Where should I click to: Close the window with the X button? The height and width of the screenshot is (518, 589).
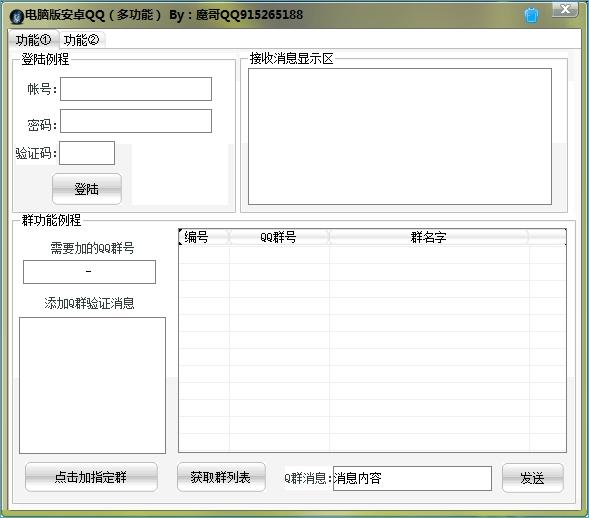565,9
